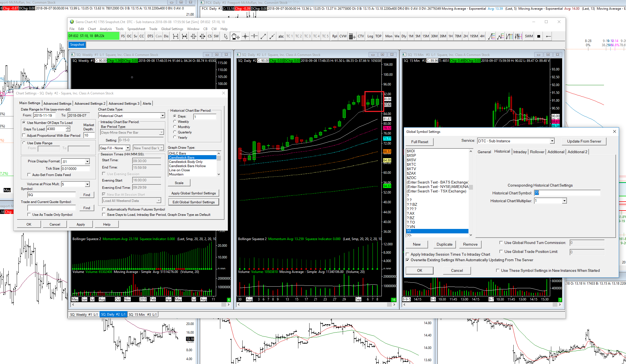Image resolution: width=626 pixels, height=364 pixels.
Task: Click the symbol list vertical scrollbar thumb
Action: coord(471,187)
